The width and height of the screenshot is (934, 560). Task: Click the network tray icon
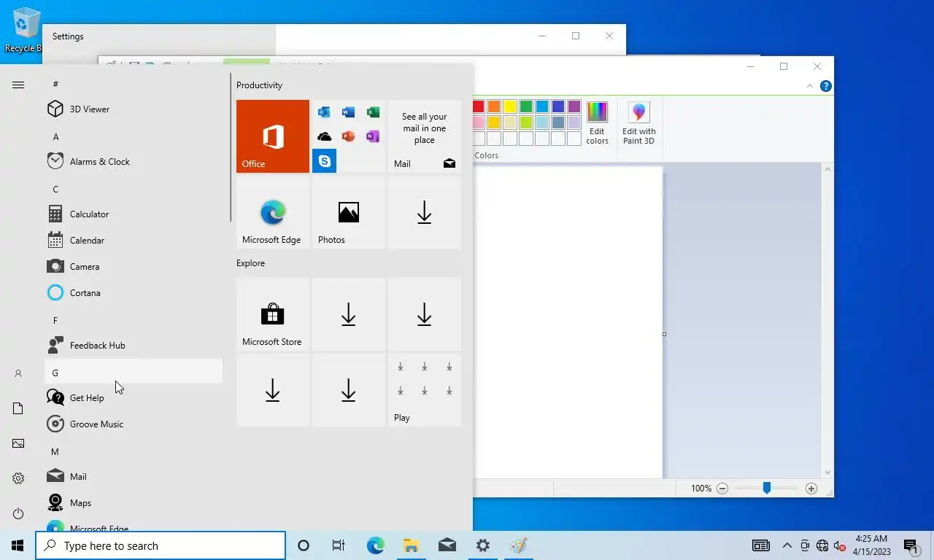pyautogui.click(x=822, y=545)
